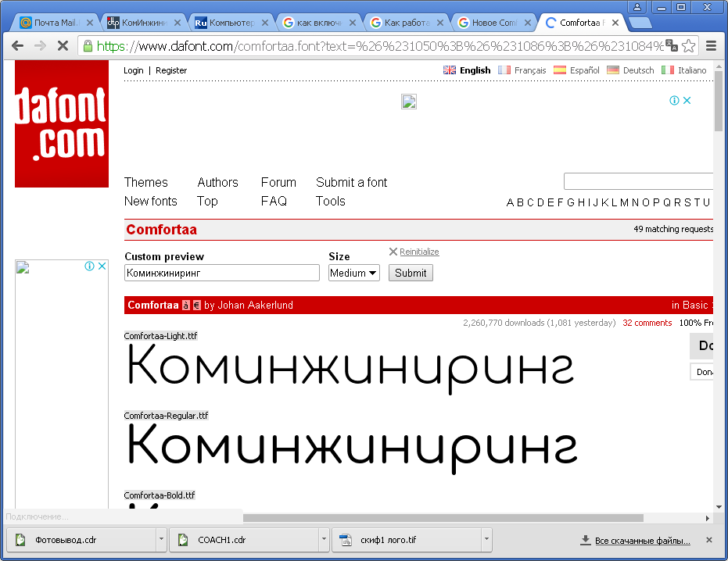Open the Authors page

(217, 182)
